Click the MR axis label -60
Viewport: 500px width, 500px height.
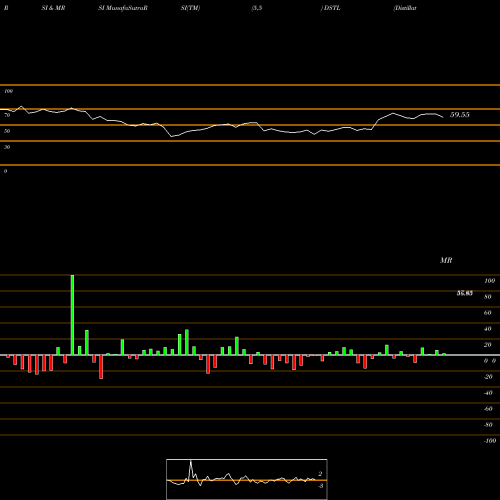pyautogui.click(x=488, y=409)
